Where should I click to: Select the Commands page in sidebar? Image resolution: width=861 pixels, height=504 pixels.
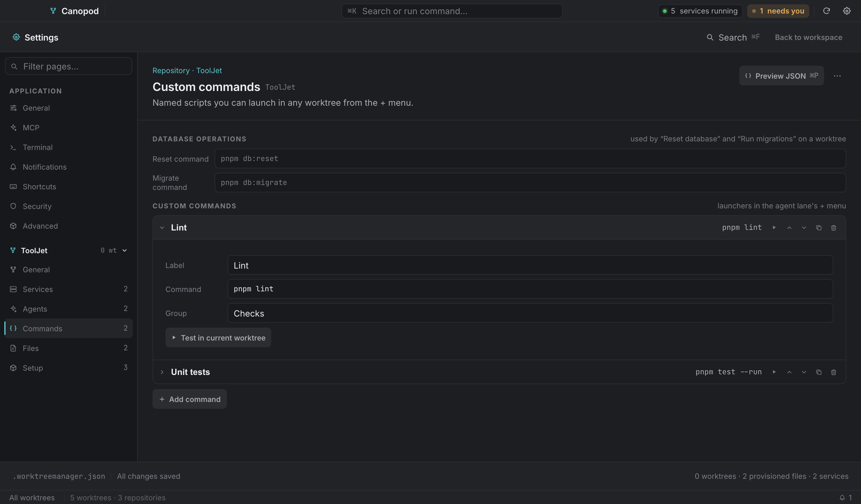tap(68, 329)
